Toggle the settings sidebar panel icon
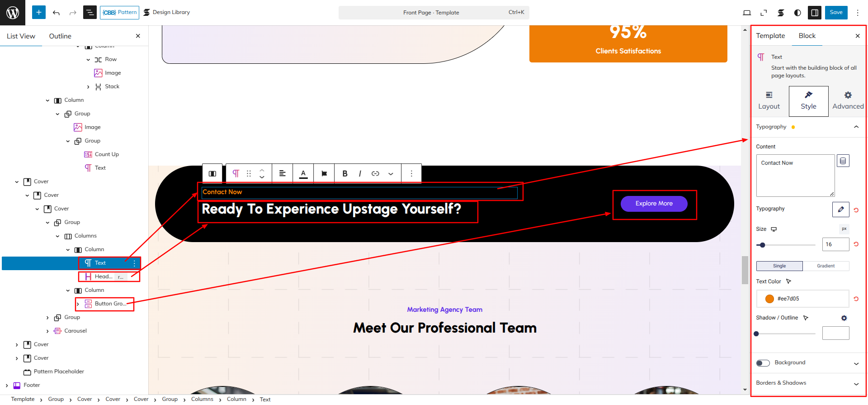 pos(815,13)
